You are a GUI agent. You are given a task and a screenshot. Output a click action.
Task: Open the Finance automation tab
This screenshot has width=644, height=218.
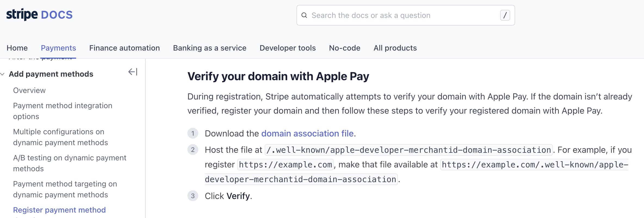tap(125, 48)
